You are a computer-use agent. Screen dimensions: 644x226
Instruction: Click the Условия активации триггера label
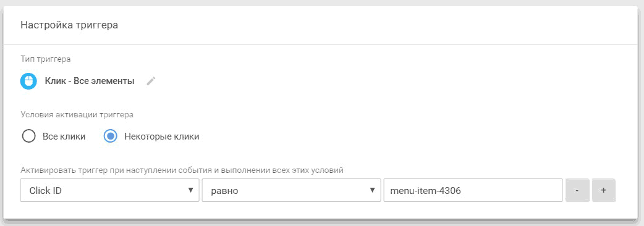77,115
